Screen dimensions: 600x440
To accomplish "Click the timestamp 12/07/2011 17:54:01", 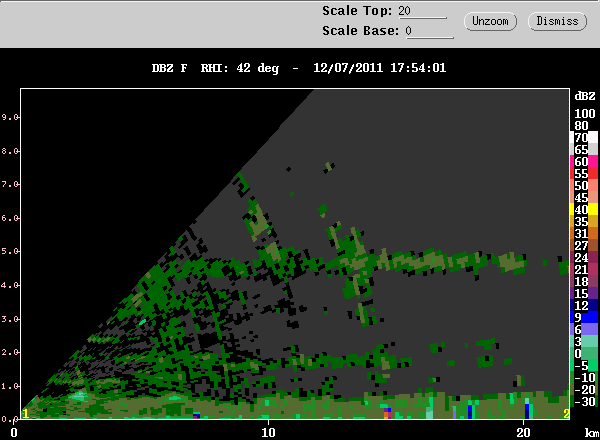I will 379,68.
